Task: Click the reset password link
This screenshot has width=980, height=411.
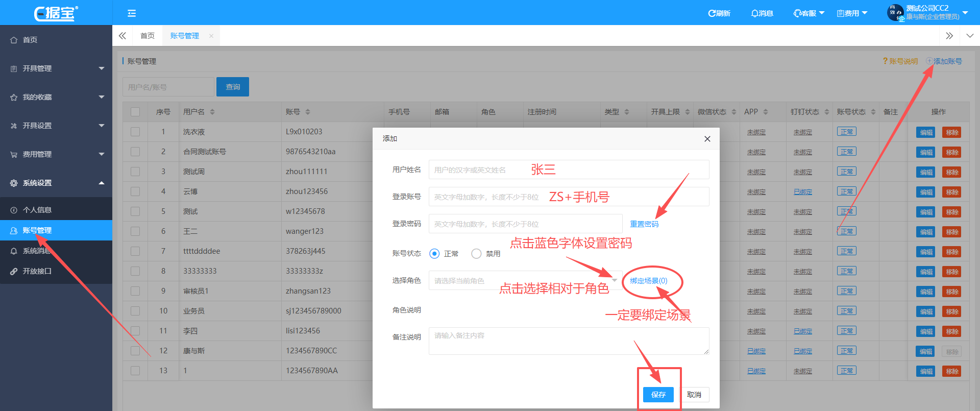Action: click(644, 224)
